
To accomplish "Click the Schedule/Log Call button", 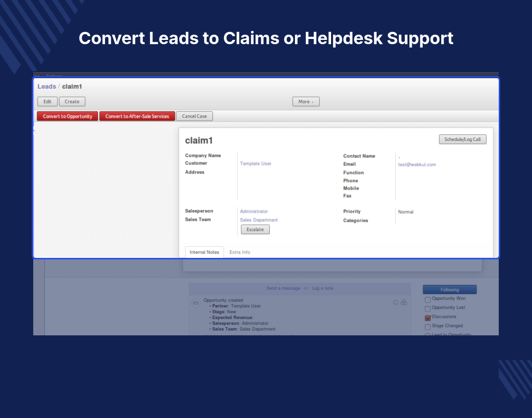I will (463, 140).
